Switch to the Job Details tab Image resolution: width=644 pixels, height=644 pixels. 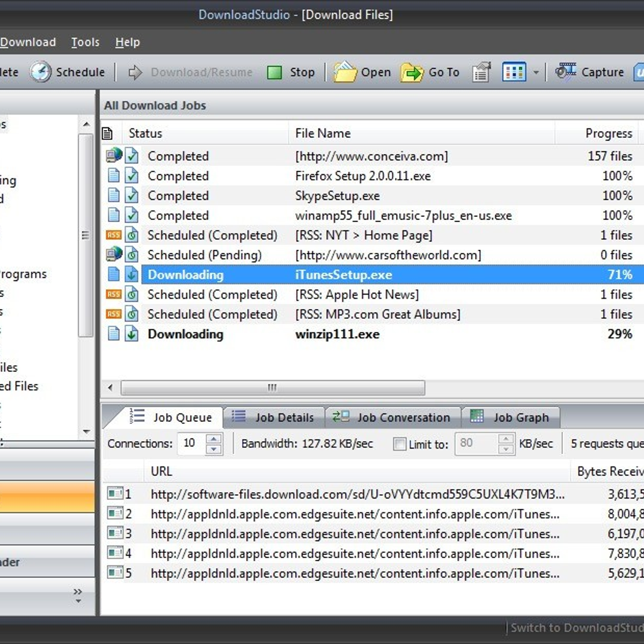[274, 417]
